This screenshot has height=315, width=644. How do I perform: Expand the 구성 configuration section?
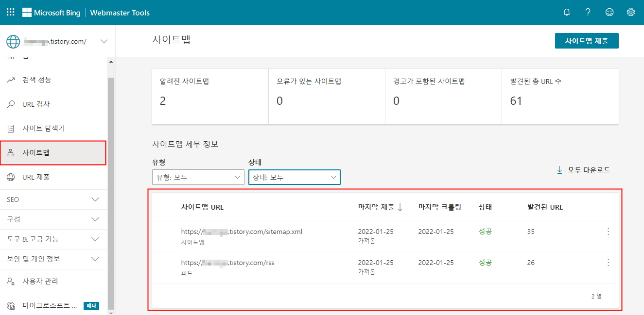tap(53, 219)
